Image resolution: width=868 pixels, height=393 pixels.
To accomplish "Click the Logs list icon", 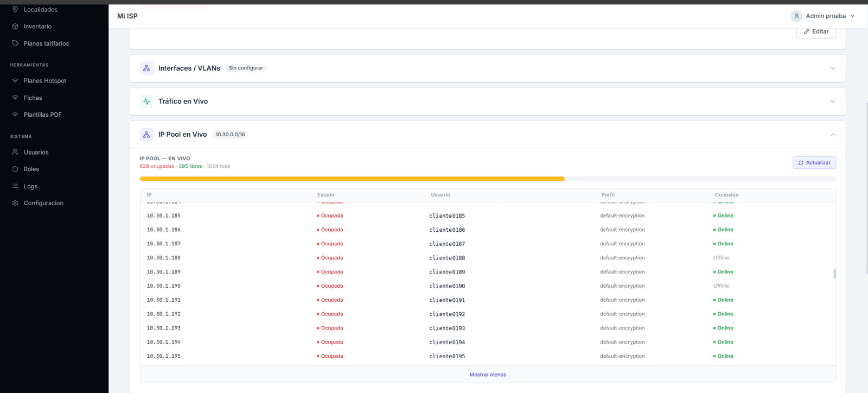I will click(x=15, y=186).
